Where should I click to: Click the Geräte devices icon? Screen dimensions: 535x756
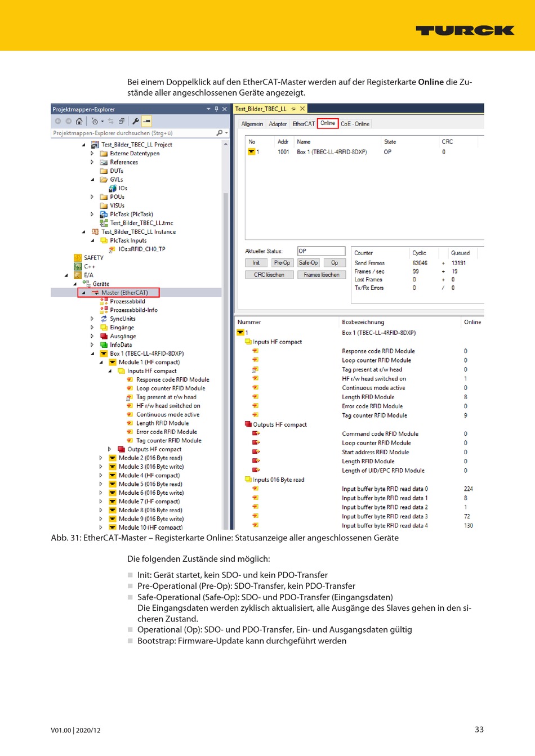(x=86, y=283)
